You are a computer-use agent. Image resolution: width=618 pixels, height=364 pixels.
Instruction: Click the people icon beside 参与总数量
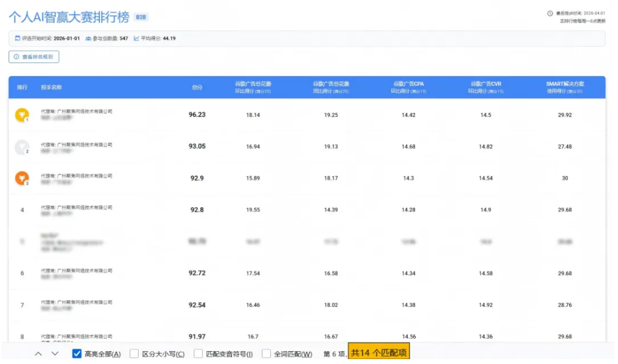coord(88,39)
